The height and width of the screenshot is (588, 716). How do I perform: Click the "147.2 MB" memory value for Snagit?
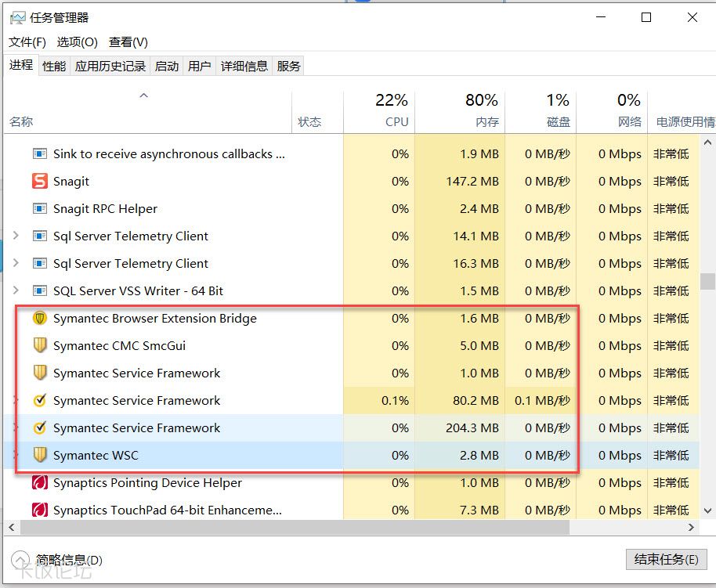(472, 181)
